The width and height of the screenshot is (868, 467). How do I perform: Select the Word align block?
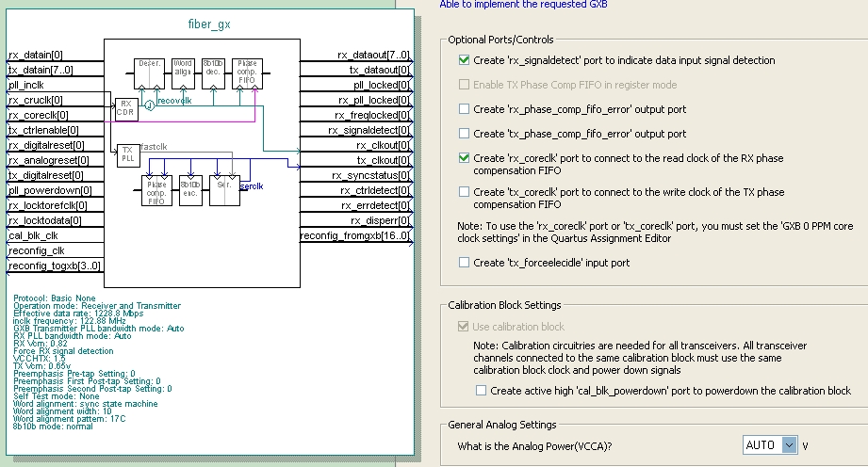coord(182,73)
